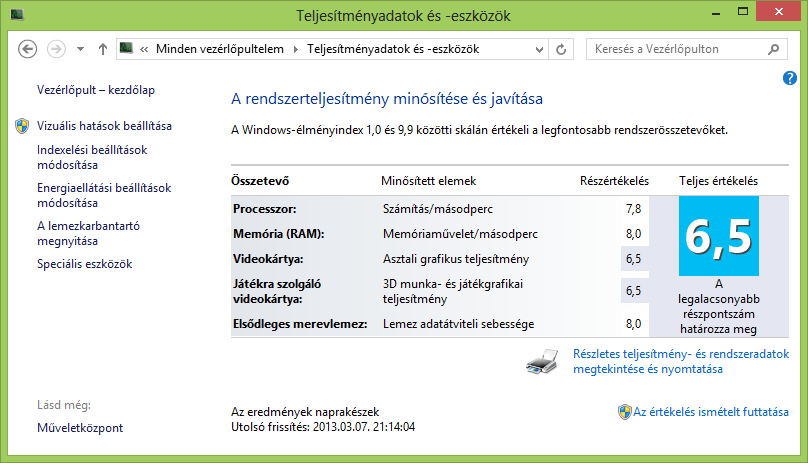Click 'Az értékelés ismételt futtatása' link
Image resolution: width=808 pixels, height=463 pixels.
coord(711,412)
